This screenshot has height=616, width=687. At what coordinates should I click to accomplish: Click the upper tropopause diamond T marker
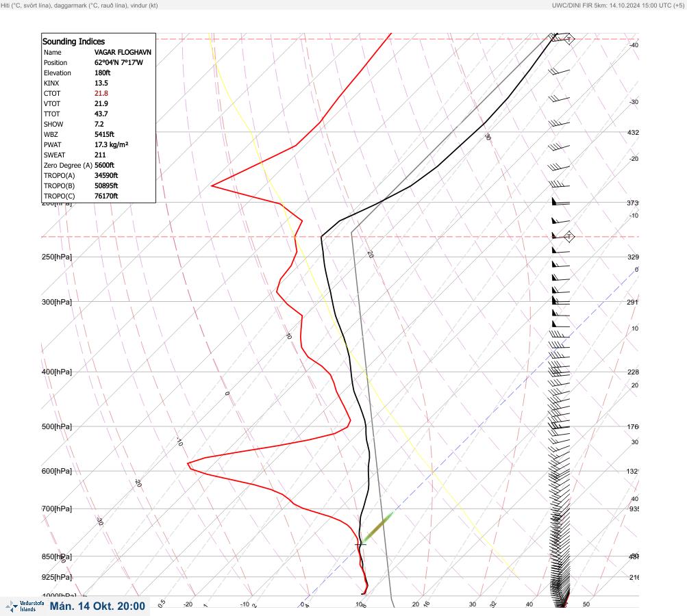pyautogui.click(x=569, y=39)
